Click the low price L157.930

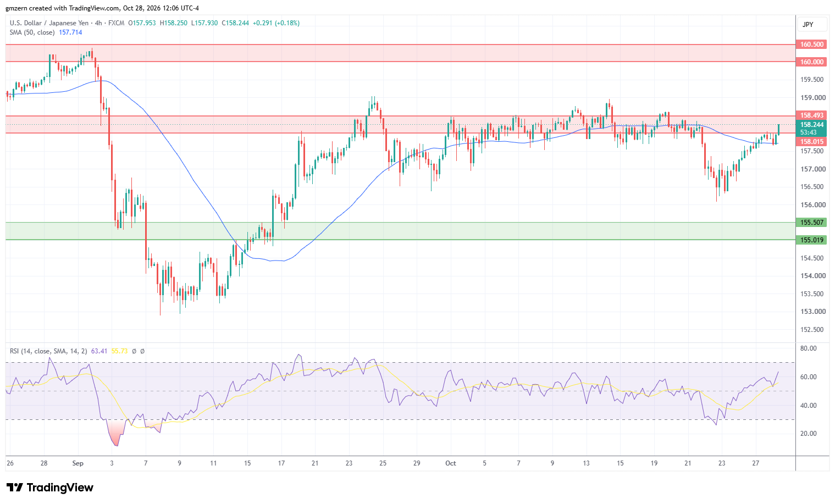pyautogui.click(x=204, y=23)
